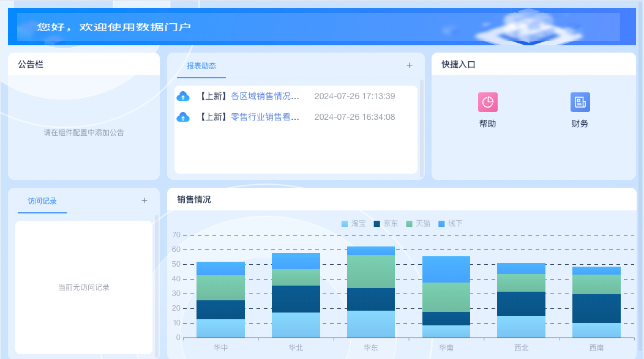The width and height of the screenshot is (644, 359).
Task: Open the 财务 blue document icon
Action: click(x=580, y=102)
